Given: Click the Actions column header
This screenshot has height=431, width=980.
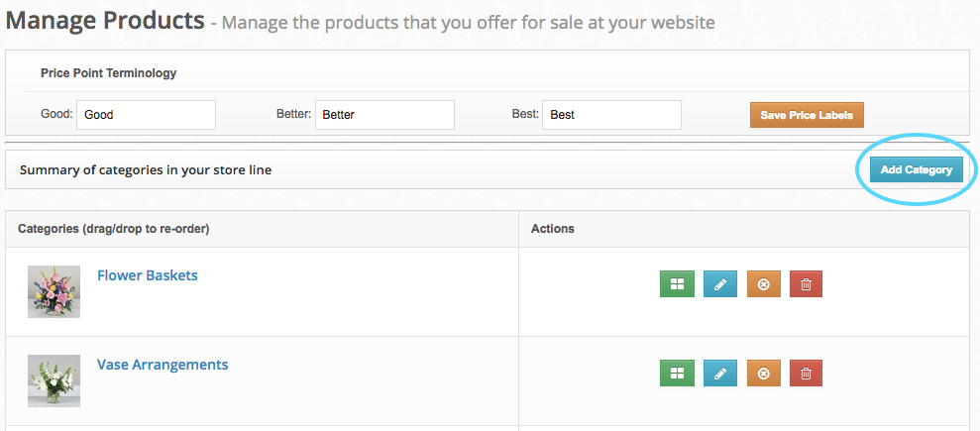Looking at the screenshot, I should tap(553, 229).
